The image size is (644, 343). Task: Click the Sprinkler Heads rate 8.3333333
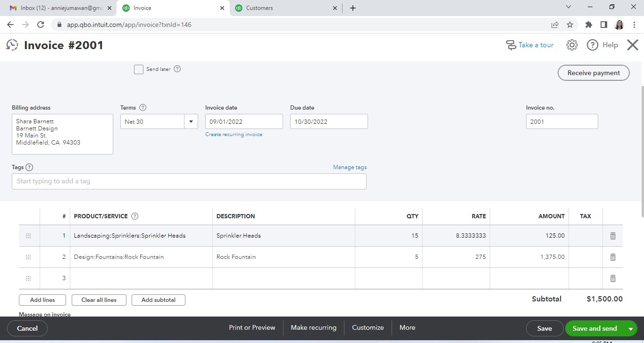coord(470,236)
